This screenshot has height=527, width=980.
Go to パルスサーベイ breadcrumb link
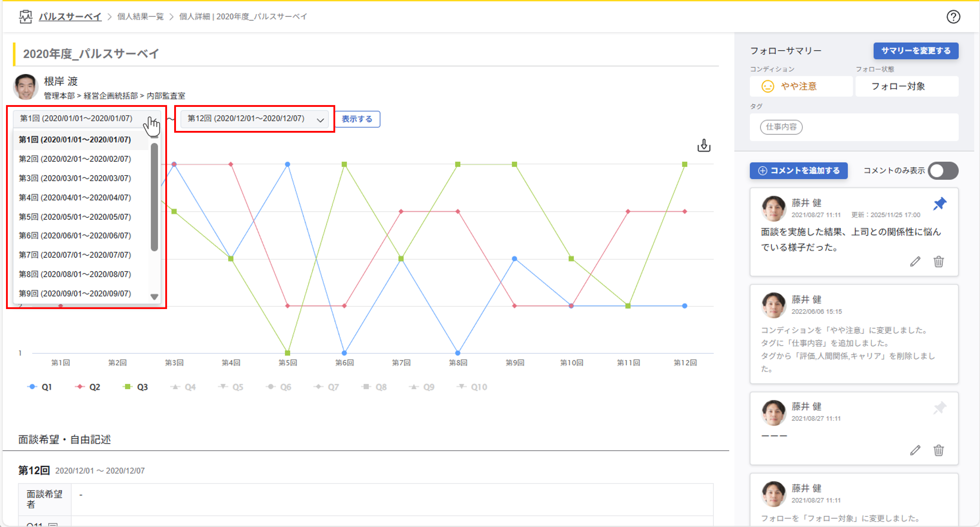coord(70,17)
